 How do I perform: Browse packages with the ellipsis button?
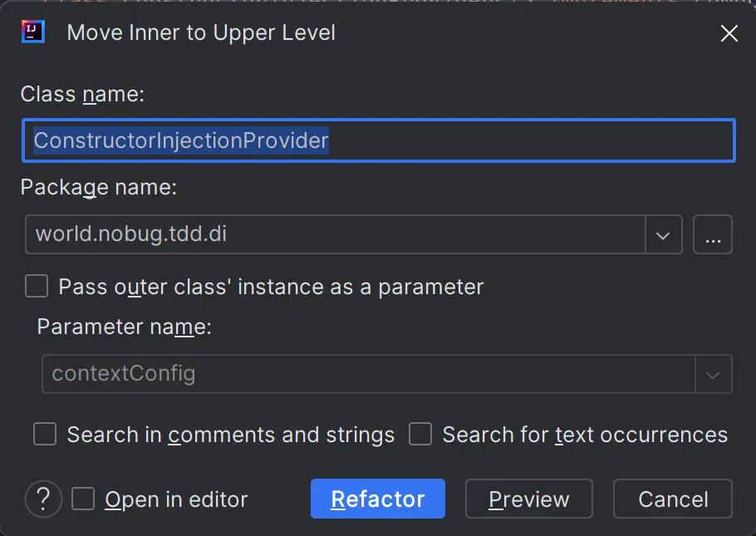click(x=713, y=235)
